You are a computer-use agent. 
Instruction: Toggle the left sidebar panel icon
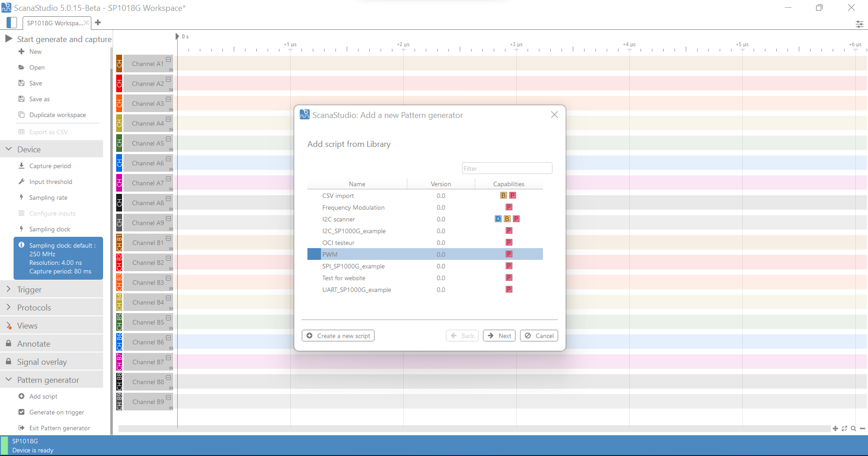12,23
